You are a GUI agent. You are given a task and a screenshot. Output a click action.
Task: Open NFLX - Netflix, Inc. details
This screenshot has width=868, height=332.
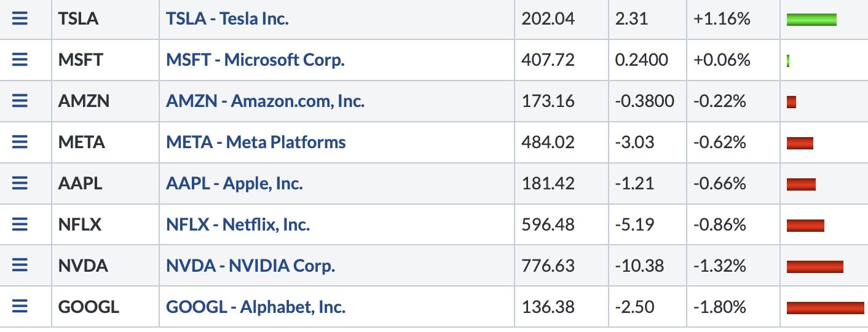(238, 225)
